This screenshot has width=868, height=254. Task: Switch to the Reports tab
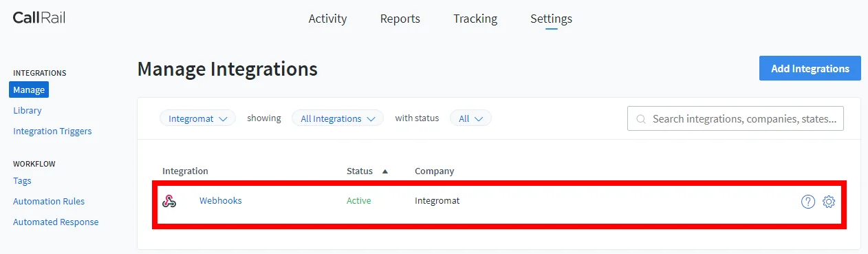click(x=400, y=19)
